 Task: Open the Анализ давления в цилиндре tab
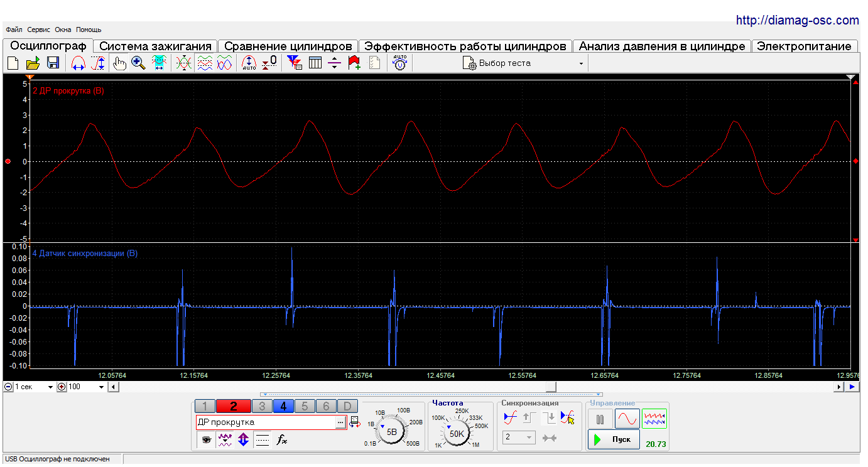click(x=662, y=46)
